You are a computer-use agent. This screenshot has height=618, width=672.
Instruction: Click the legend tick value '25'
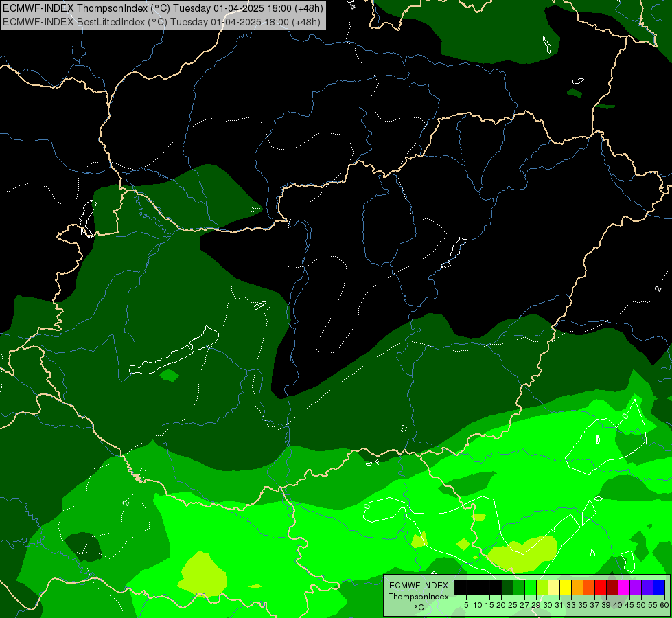[513, 605]
